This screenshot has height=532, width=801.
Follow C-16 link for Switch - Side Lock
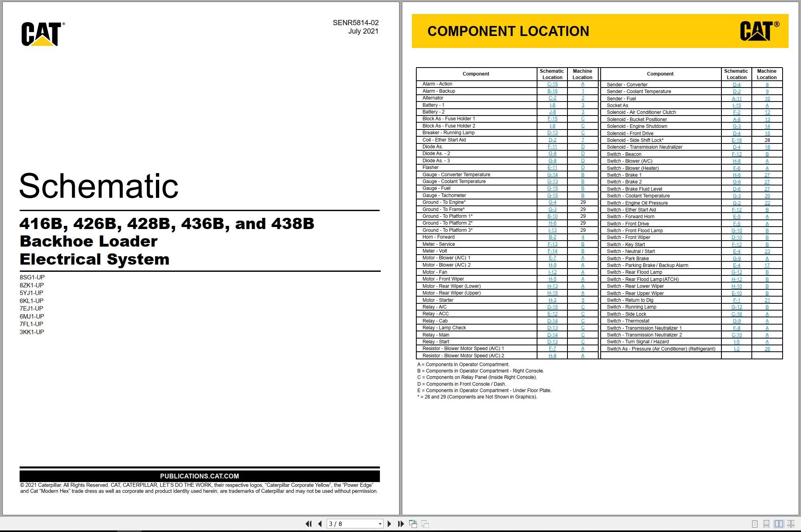tap(737, 314)
